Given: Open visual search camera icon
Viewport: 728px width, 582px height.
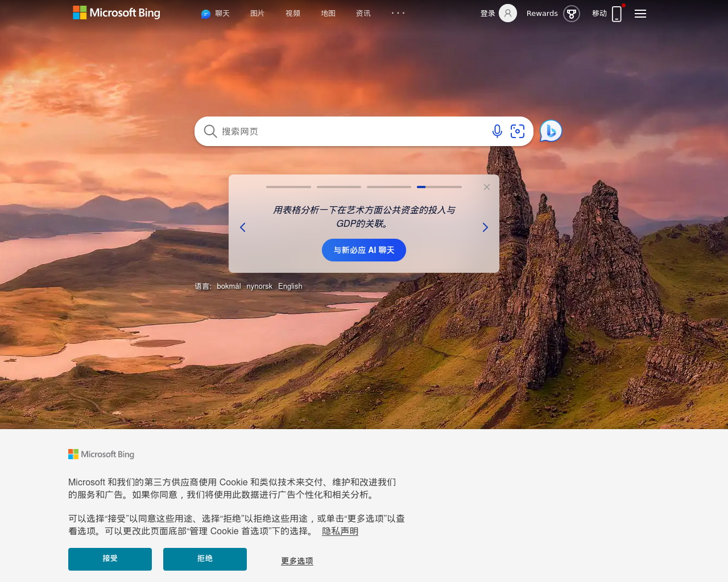Looking at the screenshot, I should click(518, 131).
